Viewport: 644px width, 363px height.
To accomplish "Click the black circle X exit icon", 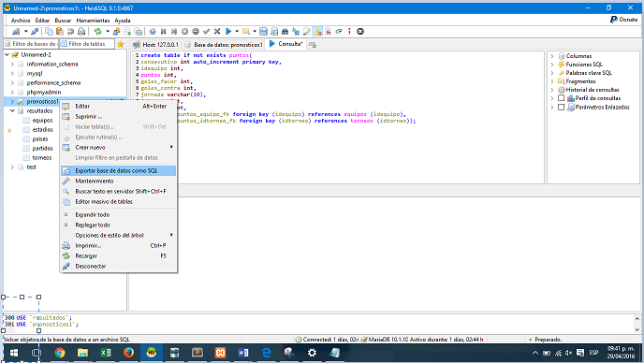I will tap(360, 32).
